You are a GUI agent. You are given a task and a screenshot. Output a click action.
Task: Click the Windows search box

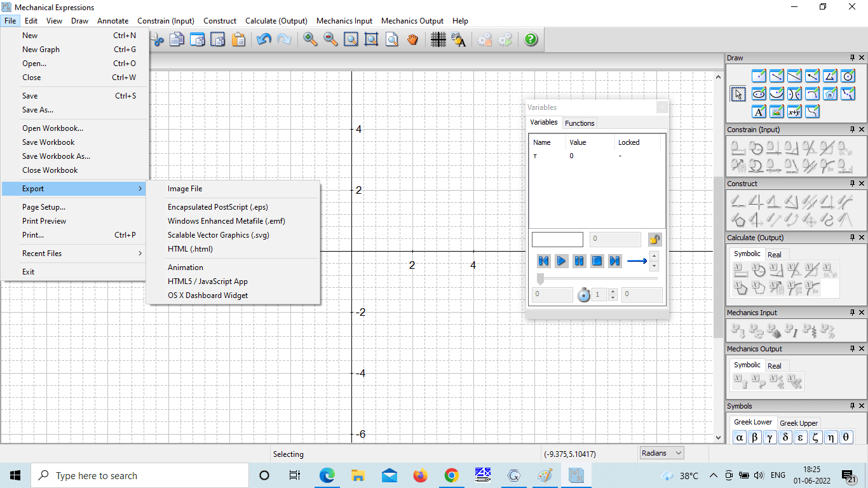click(140, 475)
